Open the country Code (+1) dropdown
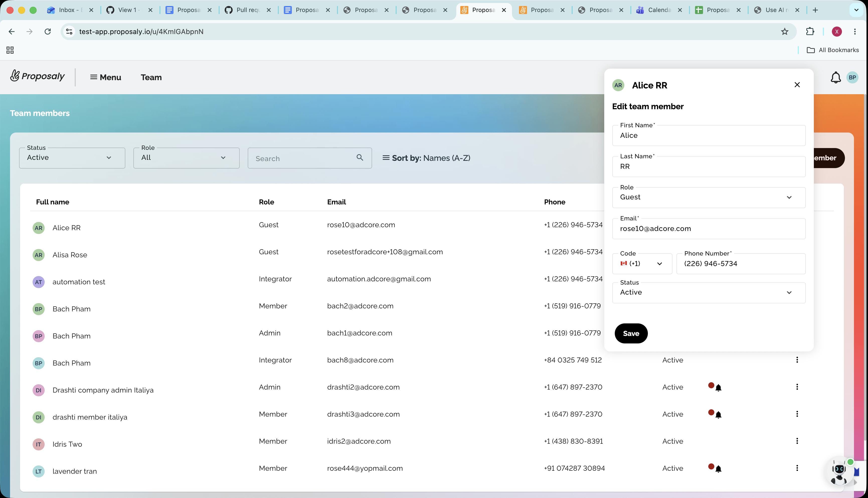 tap(642, 264)
